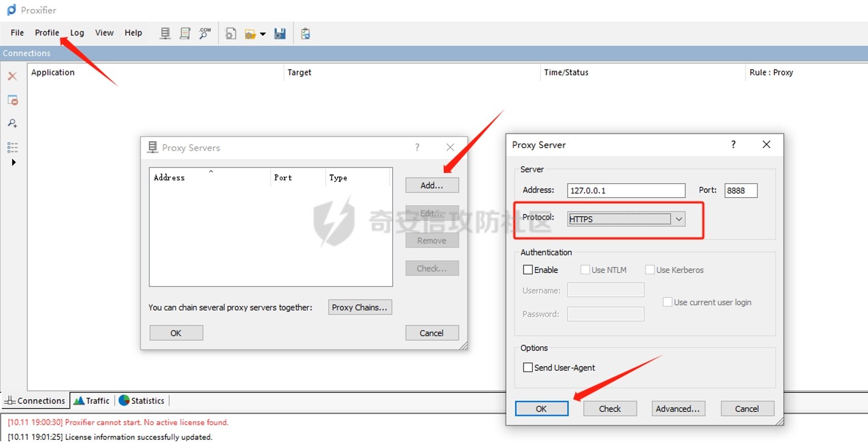Switch to the Traffic tab
The width and height of the screenshot is (868, 443).
[x=92, y=400]
